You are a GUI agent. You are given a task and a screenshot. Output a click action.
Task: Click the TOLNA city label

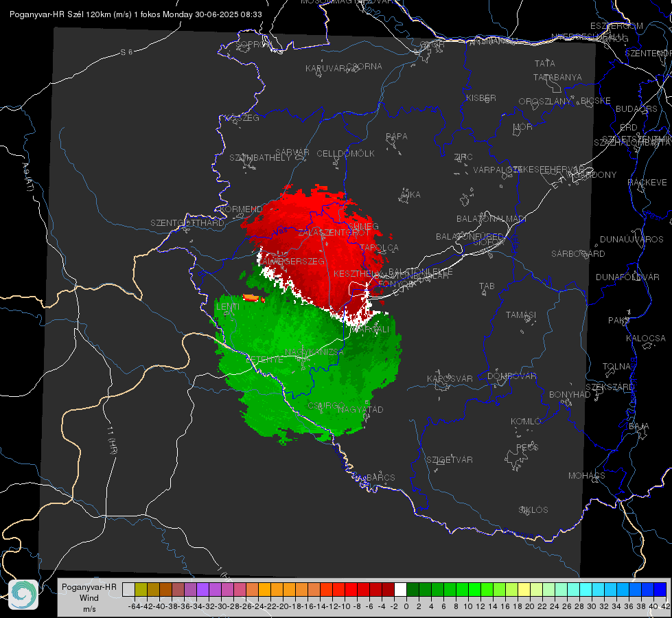click(x=617, y=367)
